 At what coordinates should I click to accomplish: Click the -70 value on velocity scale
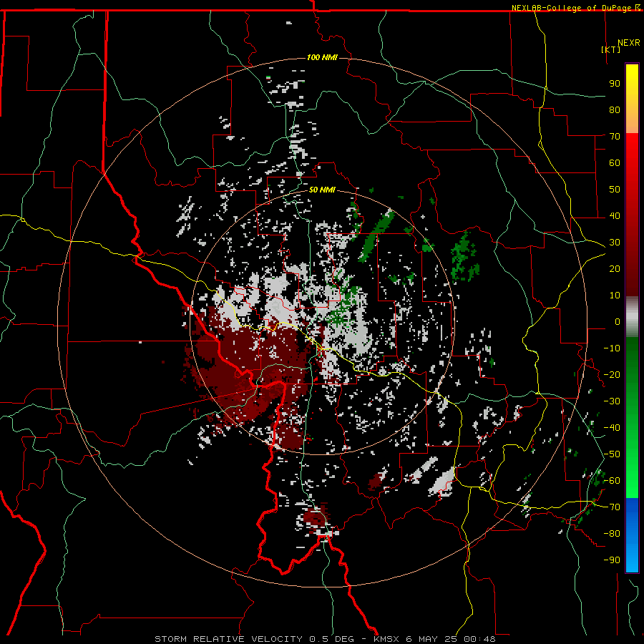pyautogui.click(x=612, y=507)
